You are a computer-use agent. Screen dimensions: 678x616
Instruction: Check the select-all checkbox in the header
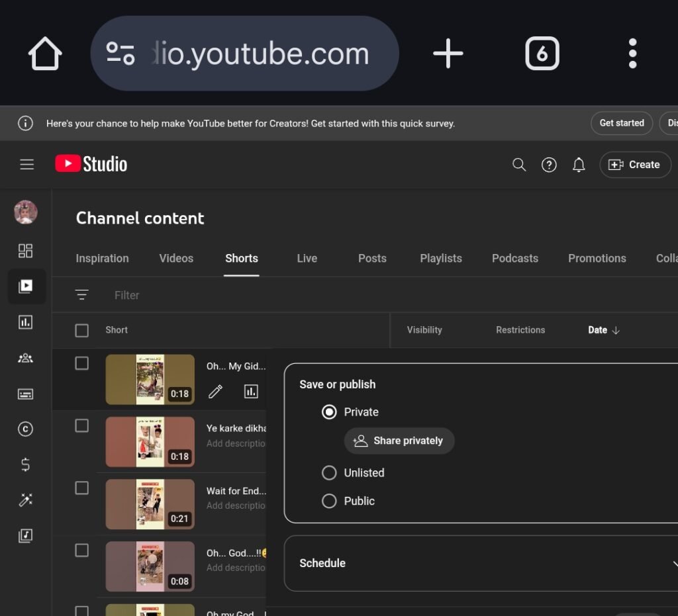[82, 330]
